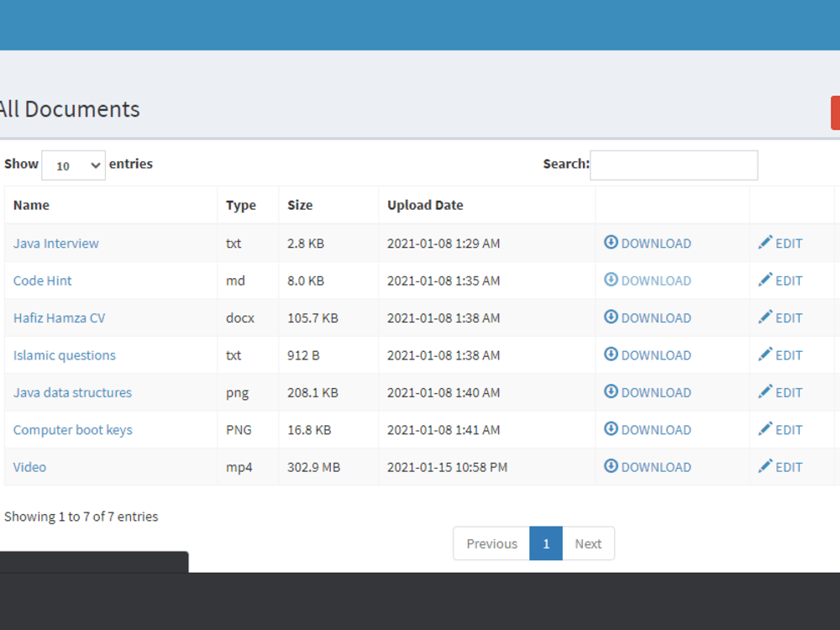
Task: Click the size value 302.9 MB
Action: coord(314,467)
